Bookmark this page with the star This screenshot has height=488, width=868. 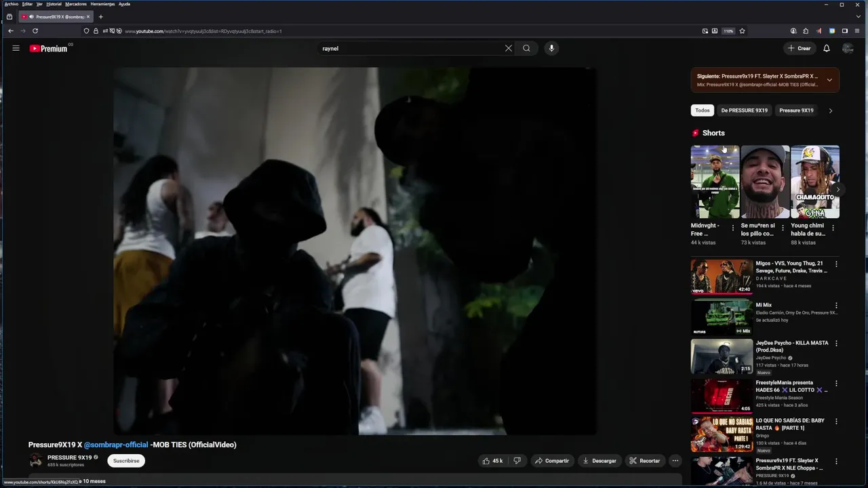point(743,30)
